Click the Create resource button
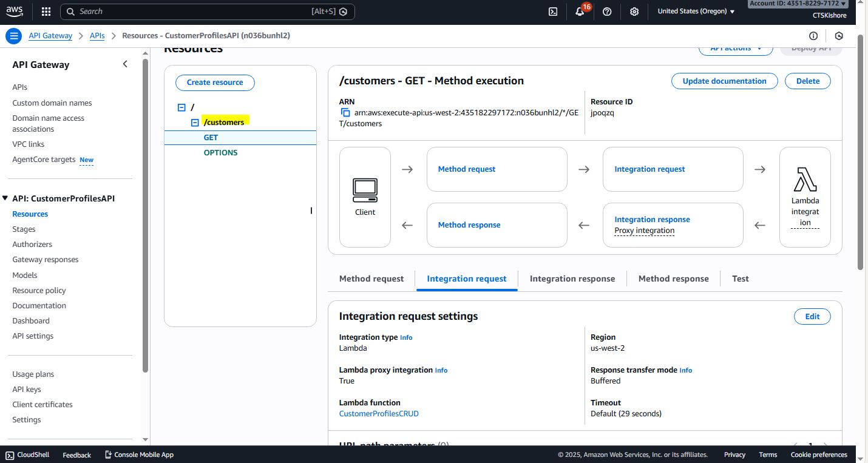The image size is (868, 463). tap(215, 83)
